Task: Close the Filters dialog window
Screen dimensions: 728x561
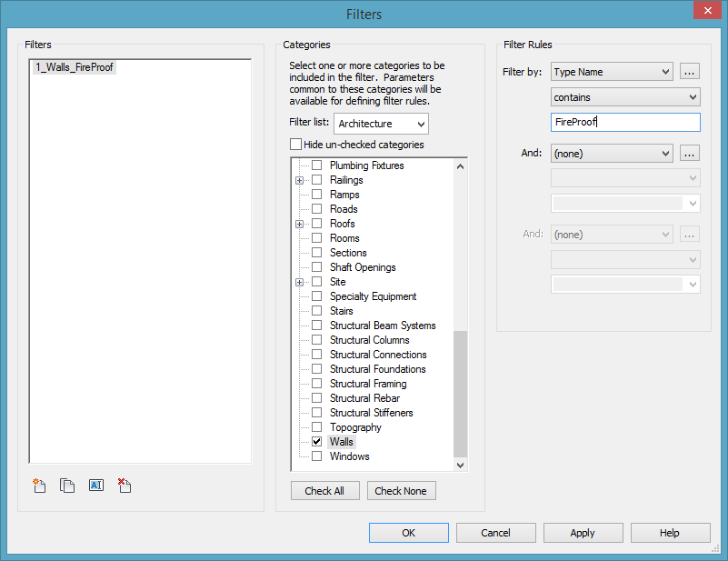Action: click(x=708, y=10)
